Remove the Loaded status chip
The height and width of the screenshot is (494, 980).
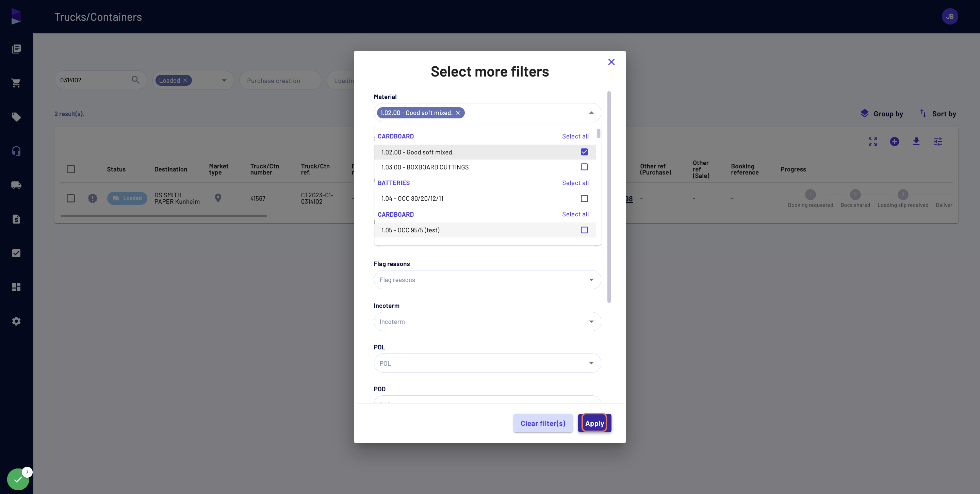pos(185,80)
